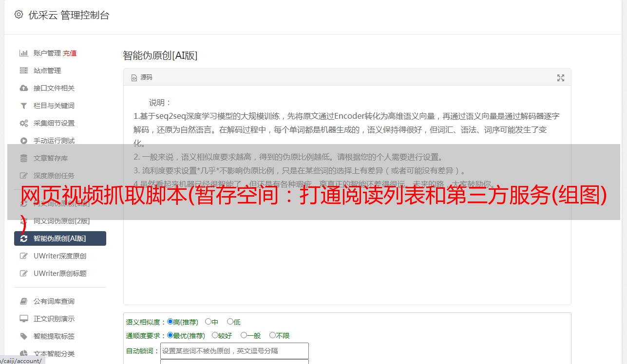Screen dimensions: 627x364
Task: Open 手动运行测试 page
Action: (54, 141)
